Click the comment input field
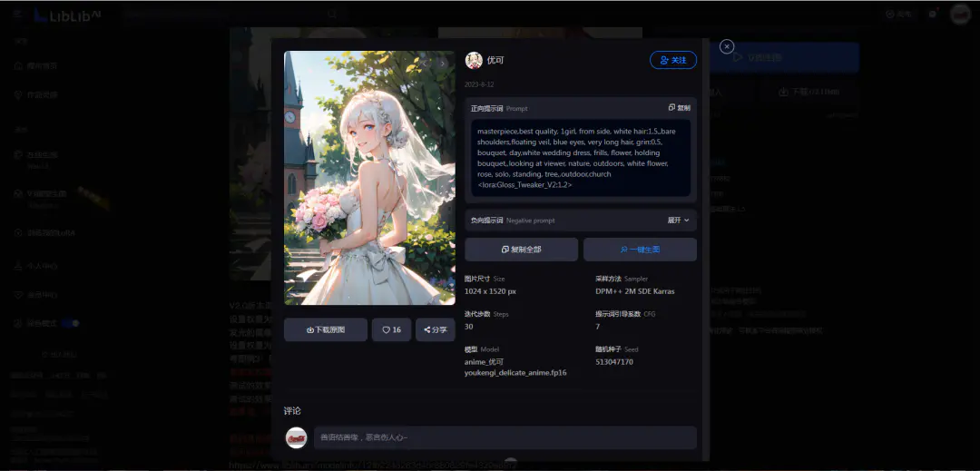This screenshot has height=471, width=980. (x=505, y=438)
